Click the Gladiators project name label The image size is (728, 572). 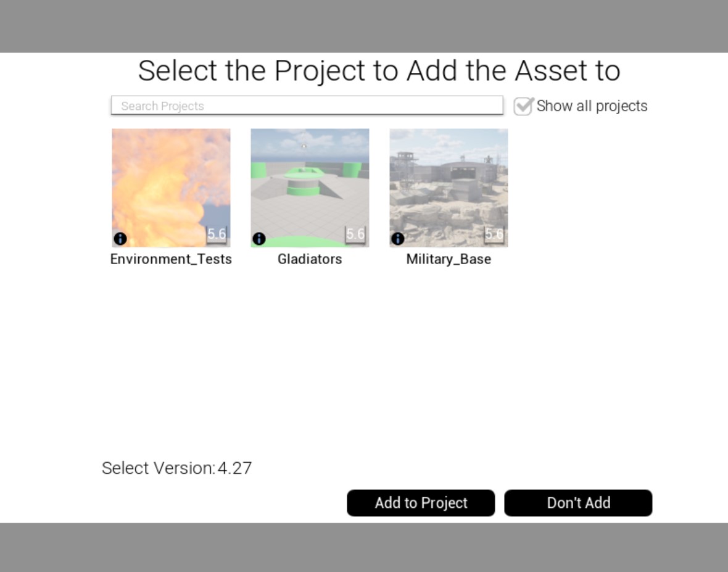(x=310, y=259)
